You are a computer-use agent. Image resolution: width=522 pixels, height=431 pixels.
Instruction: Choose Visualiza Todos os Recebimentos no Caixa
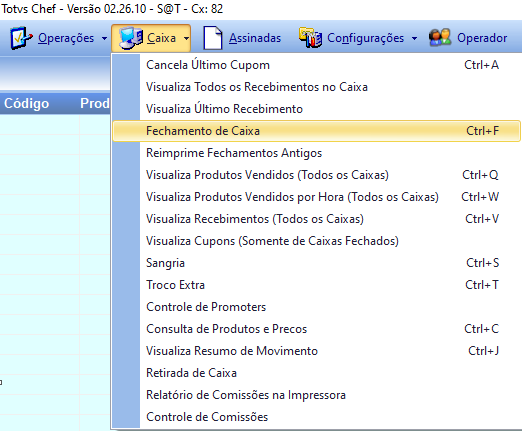(316, 87)
